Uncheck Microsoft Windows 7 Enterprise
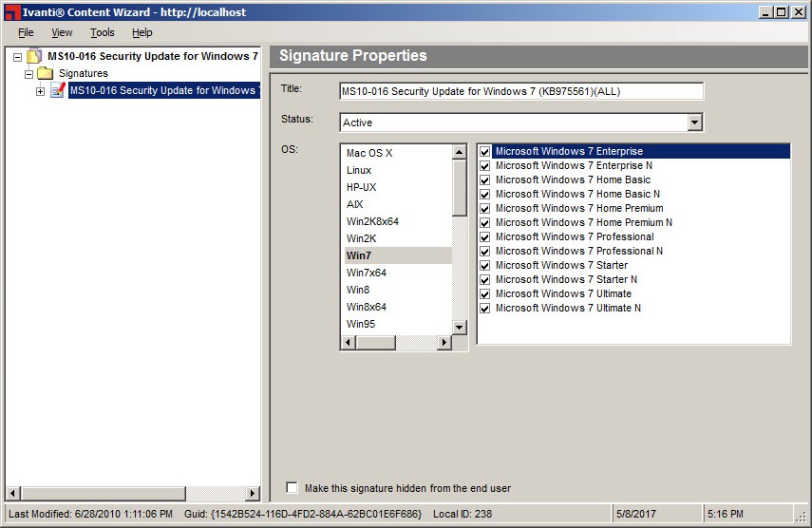The height and width of the screenshot is (528, 812). [x=484, y=152]
